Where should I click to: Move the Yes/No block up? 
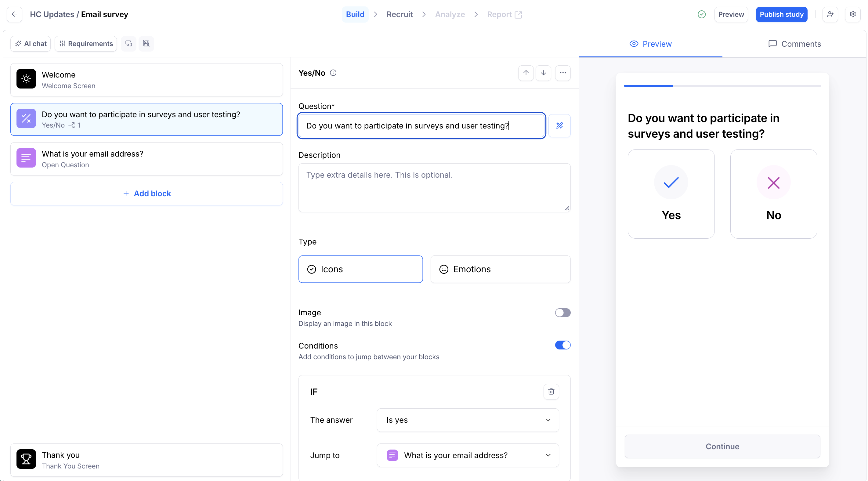point(526,73)
